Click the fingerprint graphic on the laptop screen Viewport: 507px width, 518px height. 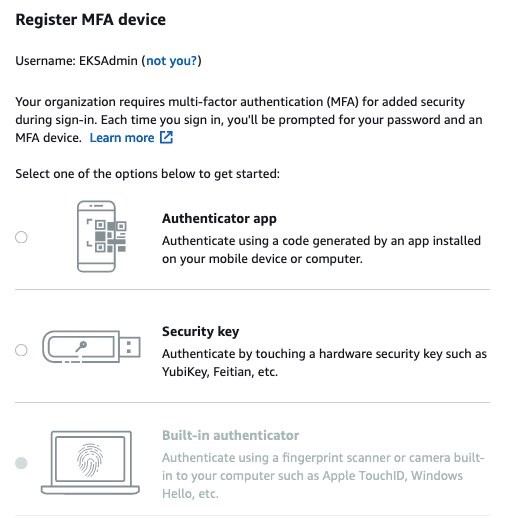[x=90, y=459]
